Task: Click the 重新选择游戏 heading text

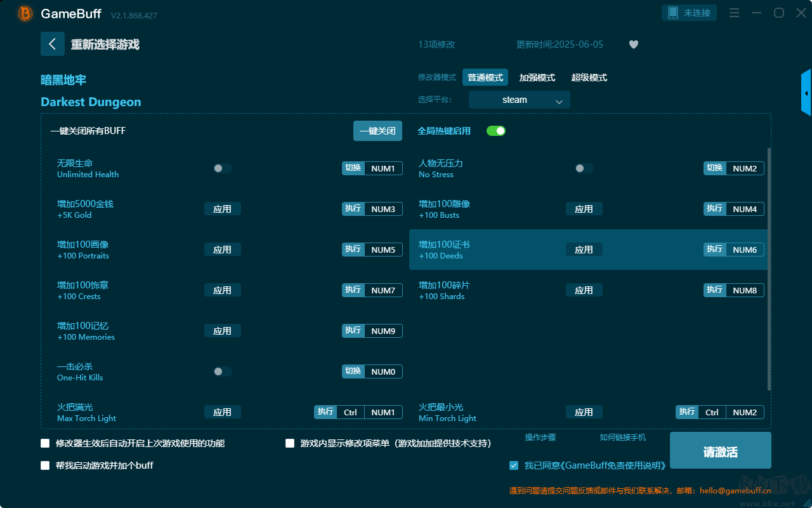Action: 105,44
